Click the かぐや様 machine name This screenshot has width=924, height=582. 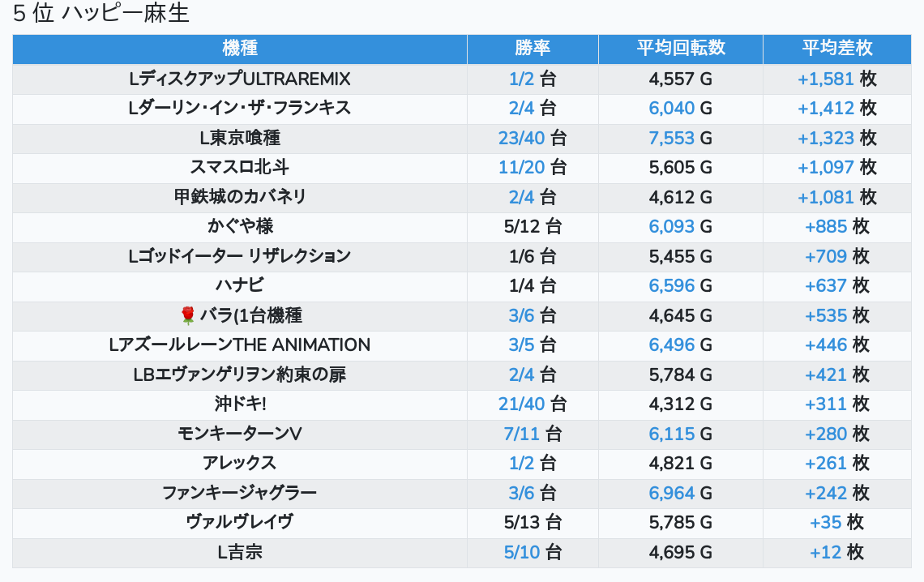coord(240,226)
